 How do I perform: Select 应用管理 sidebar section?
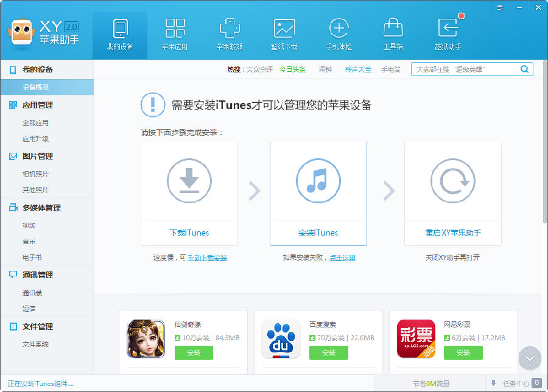47,105
